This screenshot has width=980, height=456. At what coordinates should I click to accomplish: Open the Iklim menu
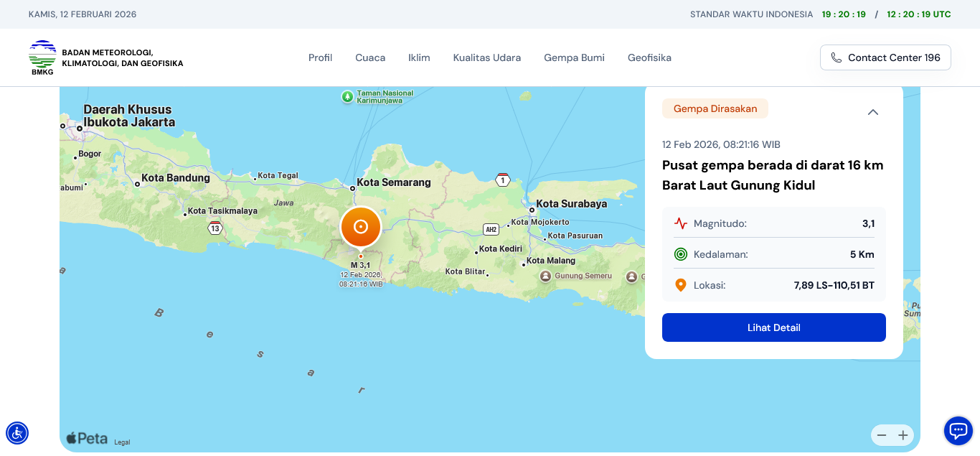click(419, 57)
